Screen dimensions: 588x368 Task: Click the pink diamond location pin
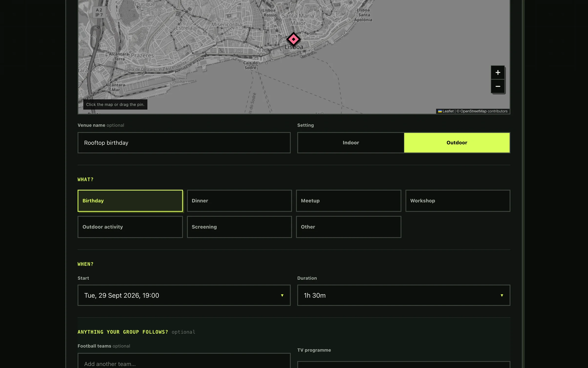293,39
